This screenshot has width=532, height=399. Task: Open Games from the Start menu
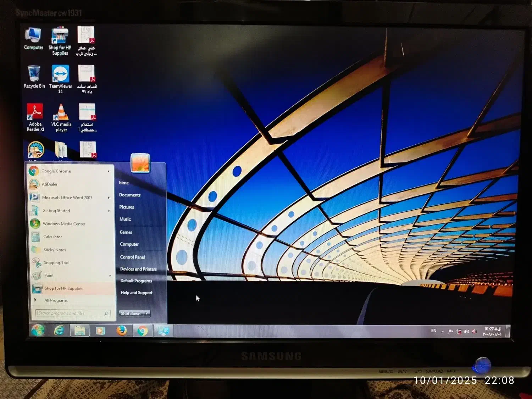(126, 232)
